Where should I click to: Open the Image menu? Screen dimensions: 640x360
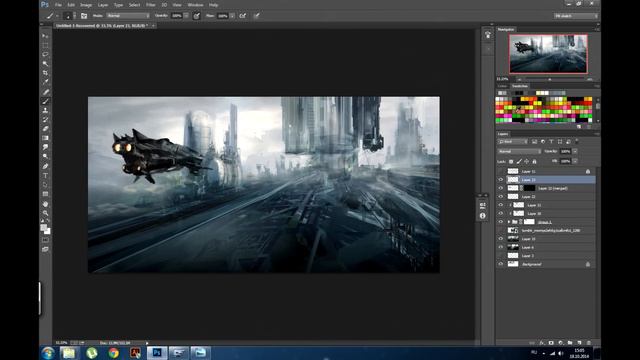pyautogui.click(x=86, y=5)
